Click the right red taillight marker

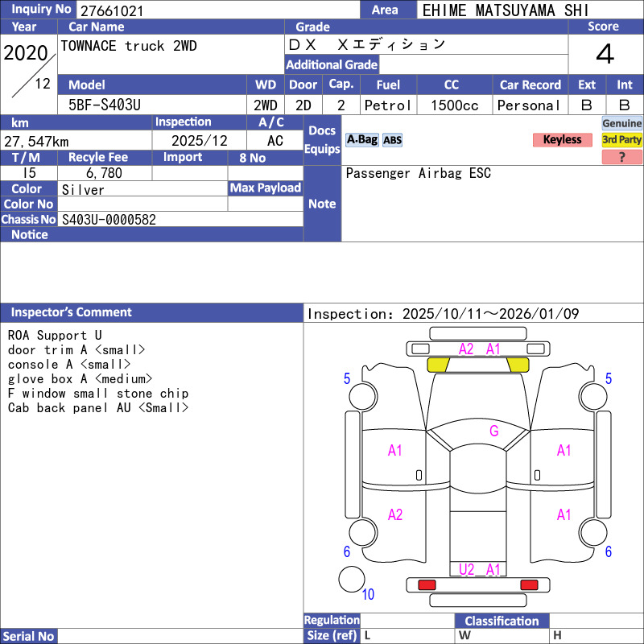tap(529, 584)
